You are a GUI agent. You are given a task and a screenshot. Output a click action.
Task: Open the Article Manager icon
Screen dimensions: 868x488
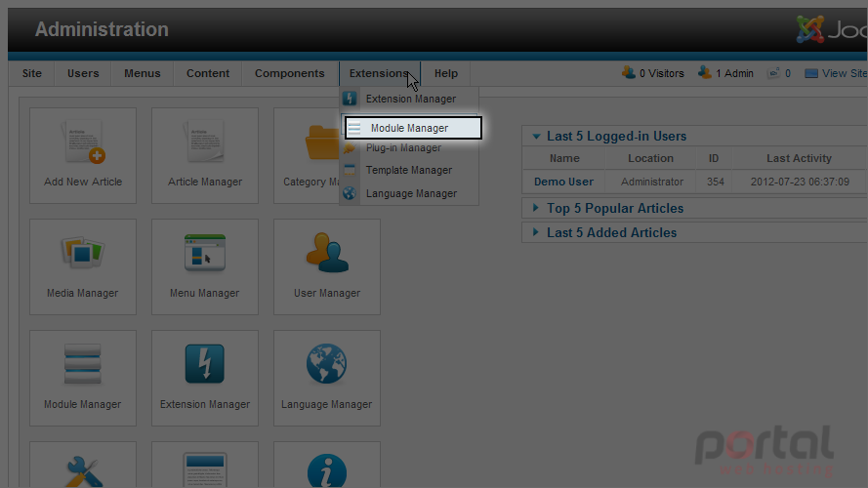tap(205, 142)
